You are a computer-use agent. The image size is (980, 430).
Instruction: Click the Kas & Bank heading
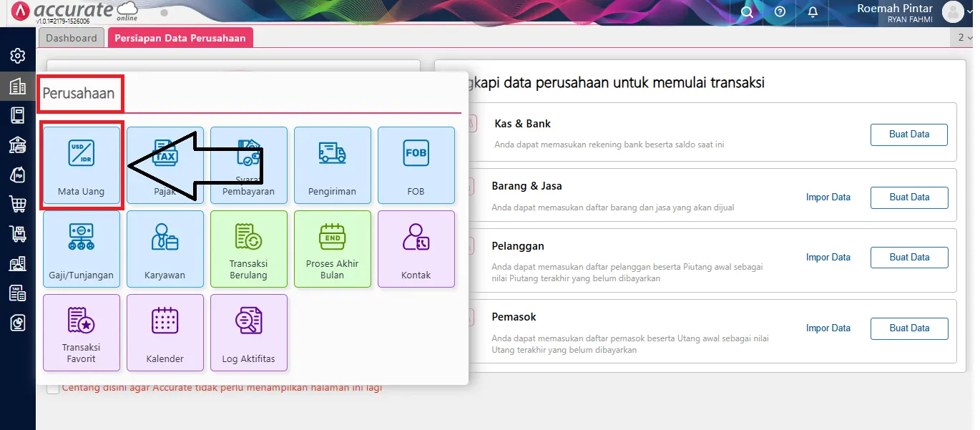point(522,124)
